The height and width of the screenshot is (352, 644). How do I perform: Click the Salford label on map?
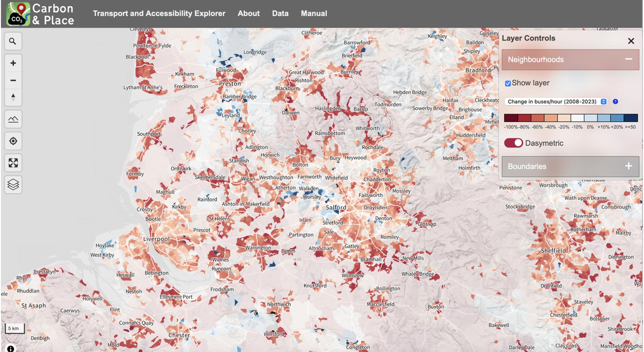tap(336, 208)
